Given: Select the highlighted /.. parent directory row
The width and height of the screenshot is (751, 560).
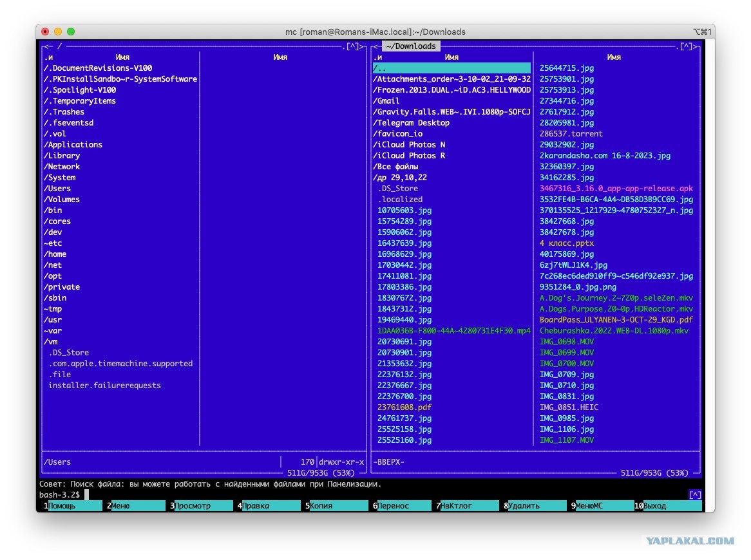Looking at the screenshot, I should (x=452, y=68).
